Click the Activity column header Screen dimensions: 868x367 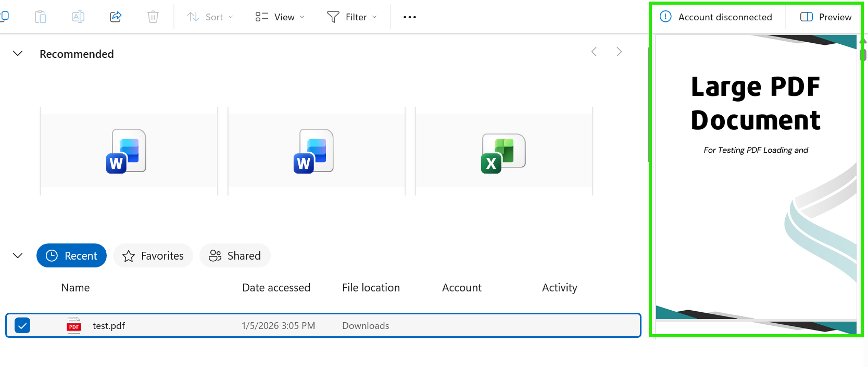tap(560, 288)
